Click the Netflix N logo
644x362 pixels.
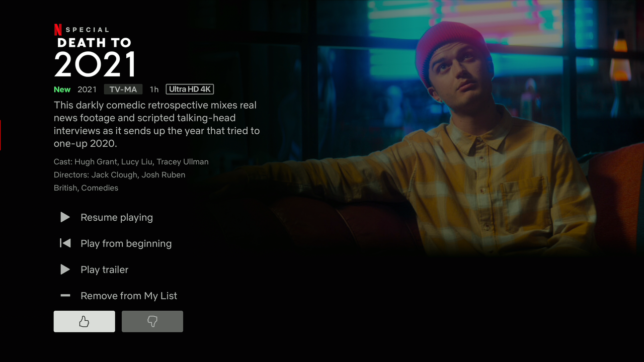tap(58, 29)
